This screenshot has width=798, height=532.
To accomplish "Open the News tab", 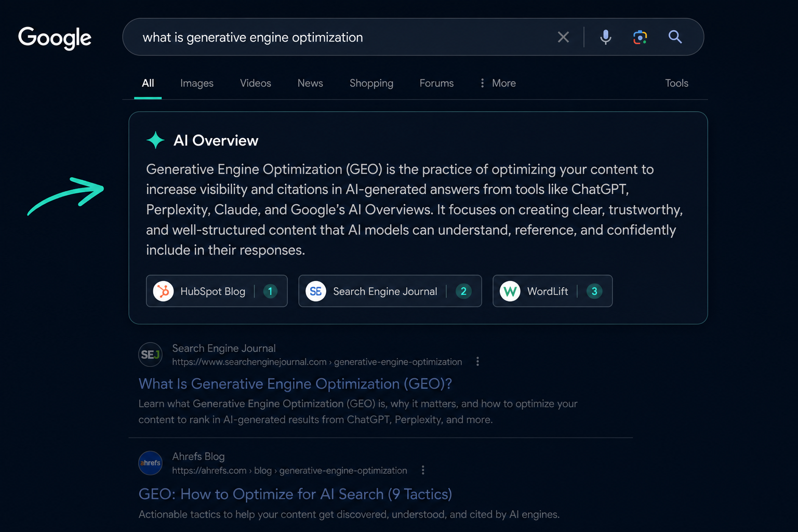I will click(310, 83).
